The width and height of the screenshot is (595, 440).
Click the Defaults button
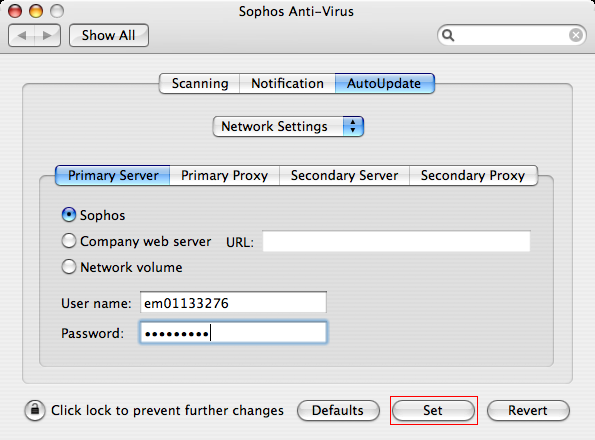click(x=338, y=410)
